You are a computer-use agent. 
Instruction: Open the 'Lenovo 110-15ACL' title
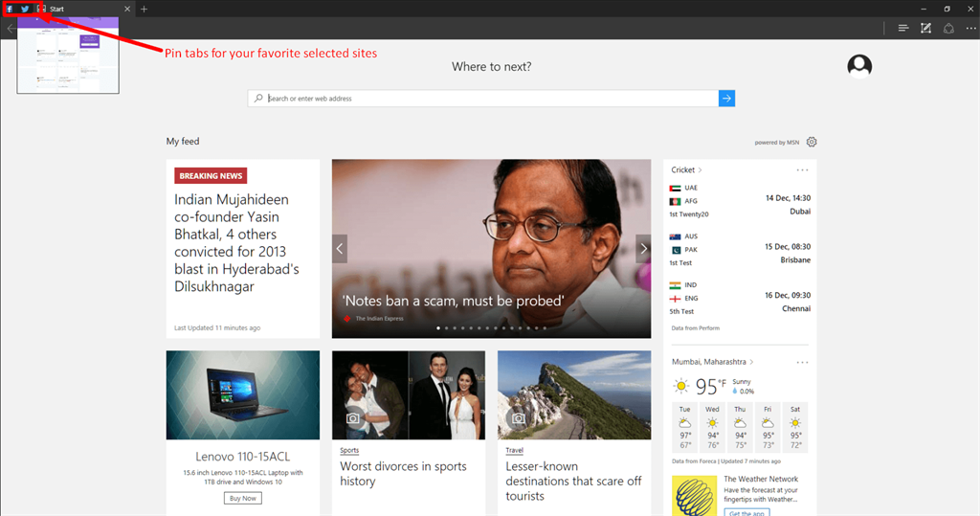point(242,457)
